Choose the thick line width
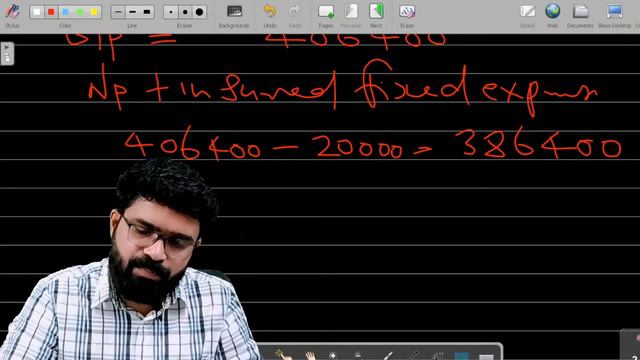This screenshot has width=640, height=360. coord(147,12)
